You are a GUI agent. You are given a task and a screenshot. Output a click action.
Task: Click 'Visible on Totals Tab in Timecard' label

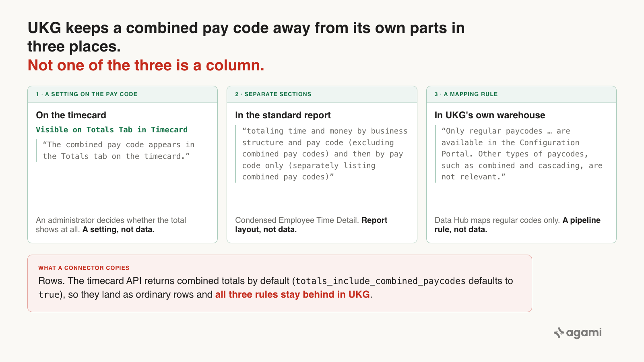pyautogui.click(x=111, y=130)
